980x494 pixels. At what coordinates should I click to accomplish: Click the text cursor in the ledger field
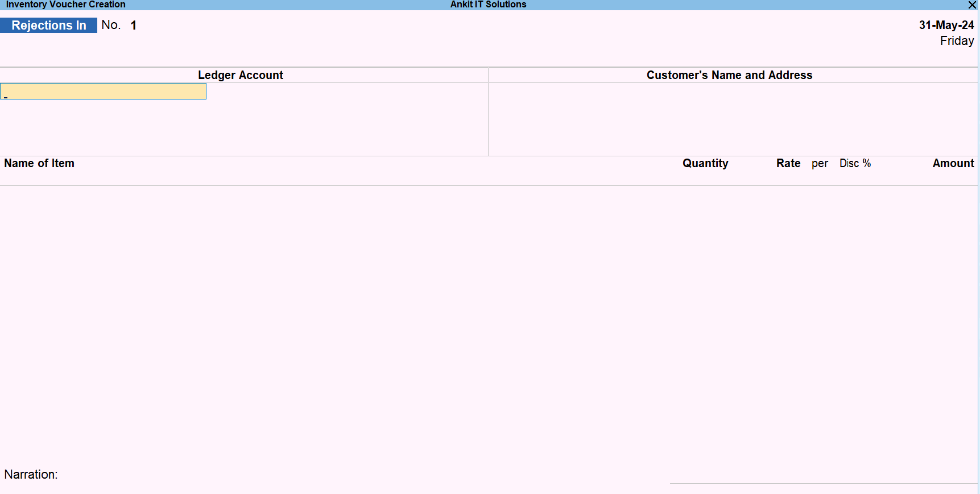click(6, 97)
